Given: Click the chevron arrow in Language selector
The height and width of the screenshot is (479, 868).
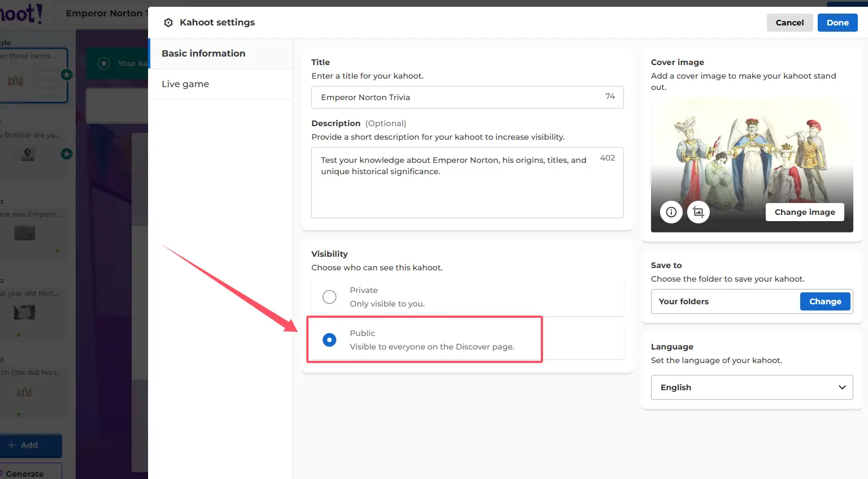Looking at the screenshot, I should [842, 387].
